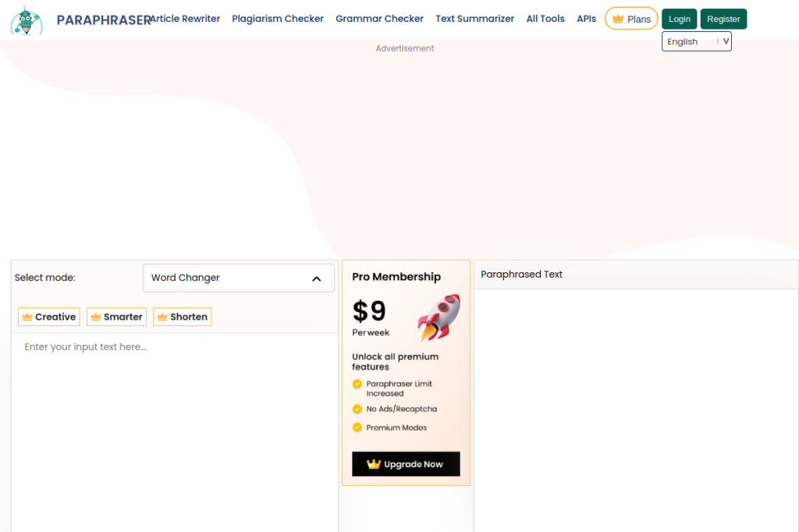Click the Paraphrased Text heading
This screenshot has height=532, width=799.
[x=521, y=274]
